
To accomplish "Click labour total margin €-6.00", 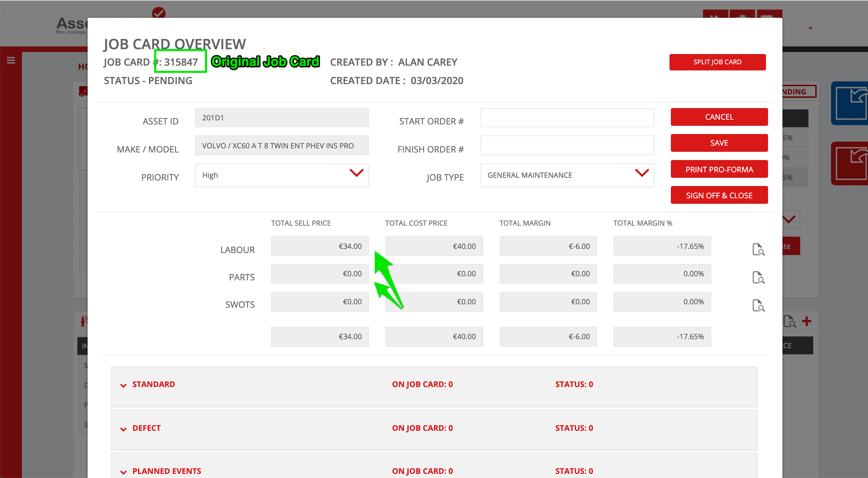I will 548,246.
